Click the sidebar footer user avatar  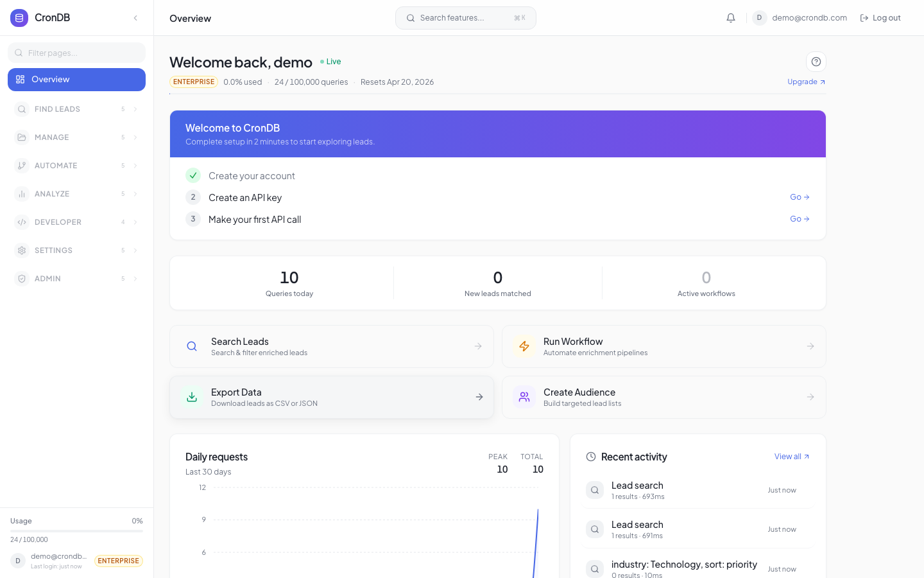coord(18,561)
